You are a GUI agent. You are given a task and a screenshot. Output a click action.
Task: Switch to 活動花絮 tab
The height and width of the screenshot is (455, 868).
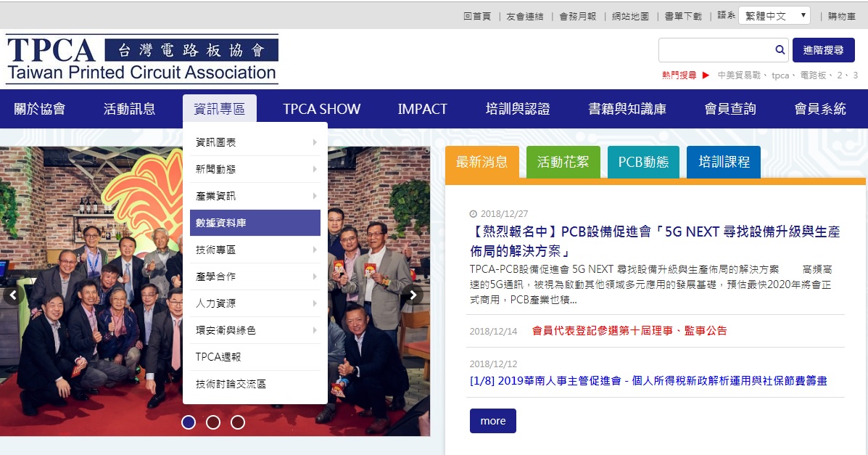pyautogui.click(x=563, y=162)
